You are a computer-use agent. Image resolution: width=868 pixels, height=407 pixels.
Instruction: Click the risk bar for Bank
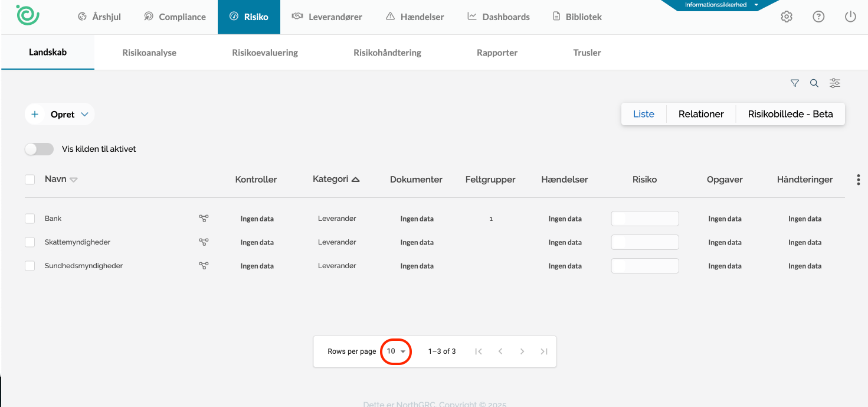644,219
